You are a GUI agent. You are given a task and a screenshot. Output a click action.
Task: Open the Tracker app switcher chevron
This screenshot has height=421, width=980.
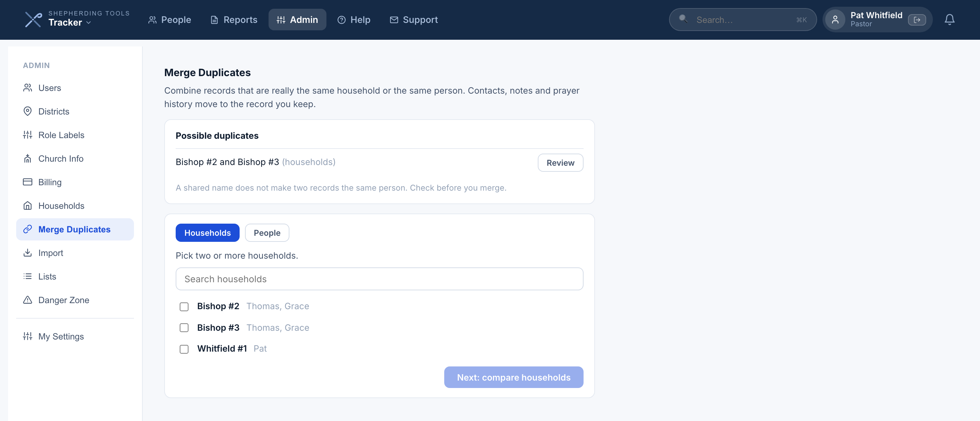[89, 23]
